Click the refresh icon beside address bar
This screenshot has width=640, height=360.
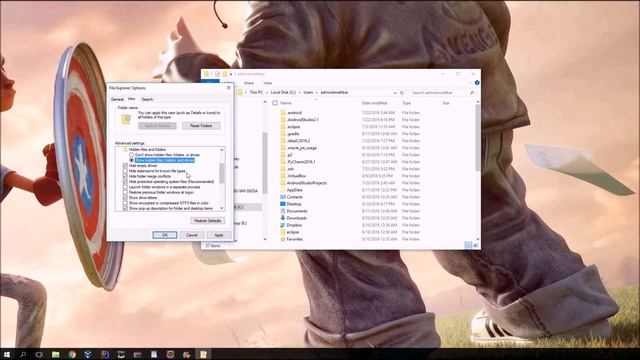tap(402, 93)
